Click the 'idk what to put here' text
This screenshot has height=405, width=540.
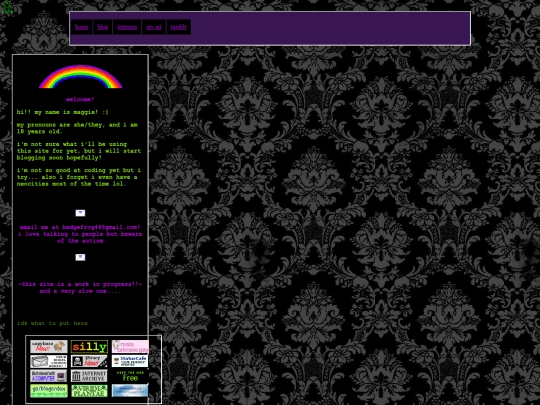pyautogui.click(x=52, y=323)
